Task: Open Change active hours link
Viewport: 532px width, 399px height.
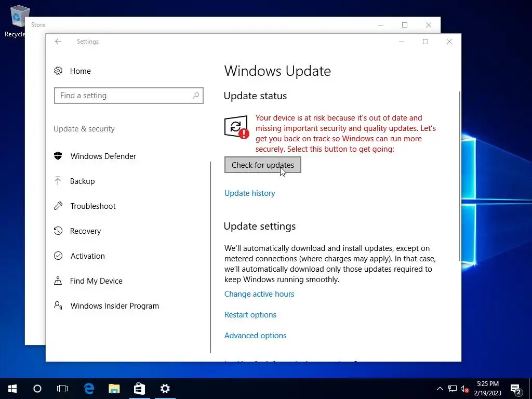Action: tap(259, 294)
